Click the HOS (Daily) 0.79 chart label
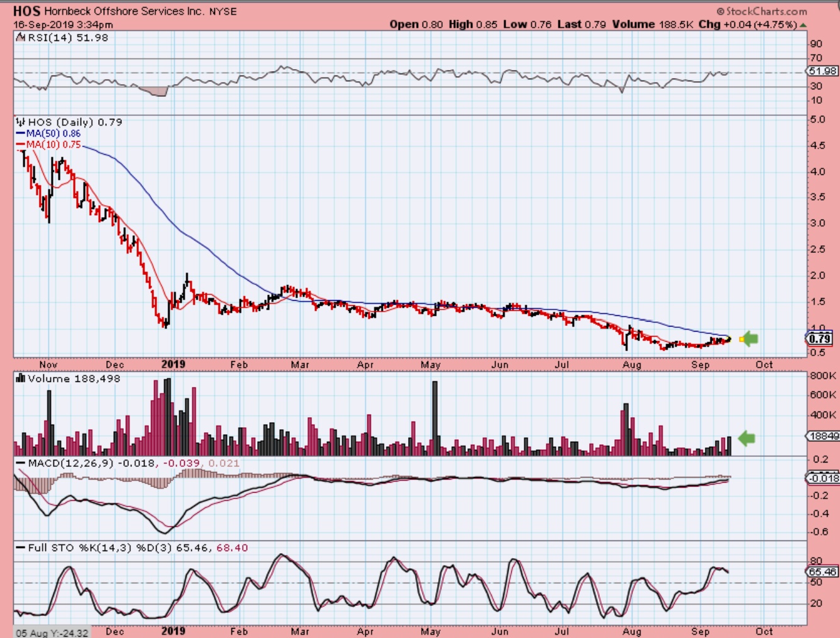840x638 pixels. [x=75, y=122]
